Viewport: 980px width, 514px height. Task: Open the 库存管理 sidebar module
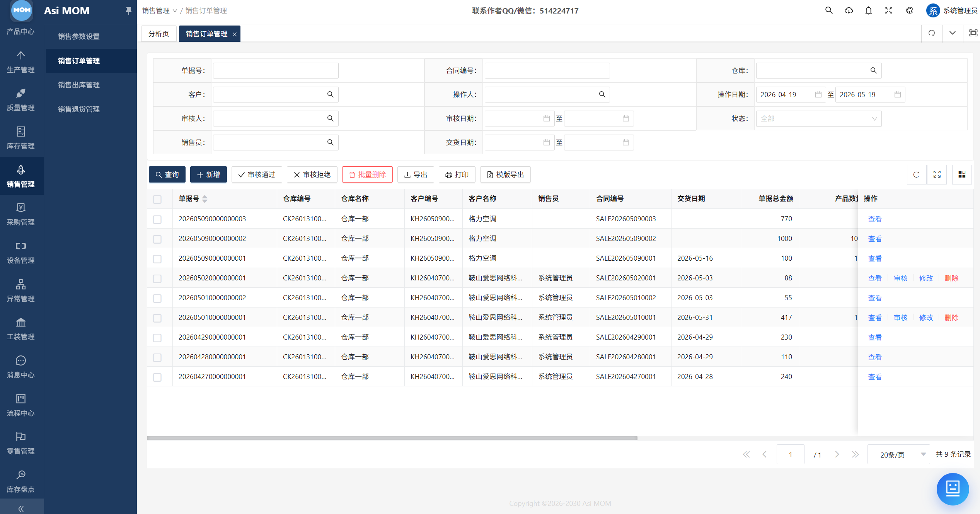[x=21, y=138]
